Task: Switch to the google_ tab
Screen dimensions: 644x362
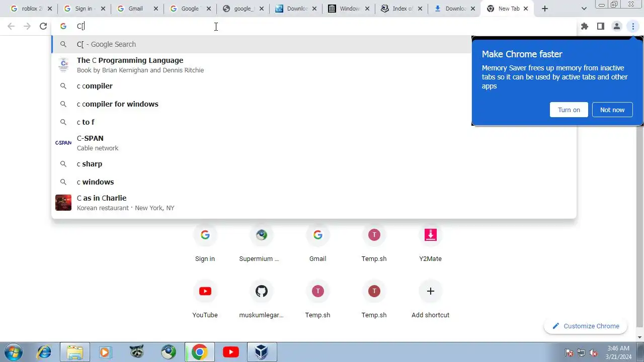Action: tap(243, 9)
